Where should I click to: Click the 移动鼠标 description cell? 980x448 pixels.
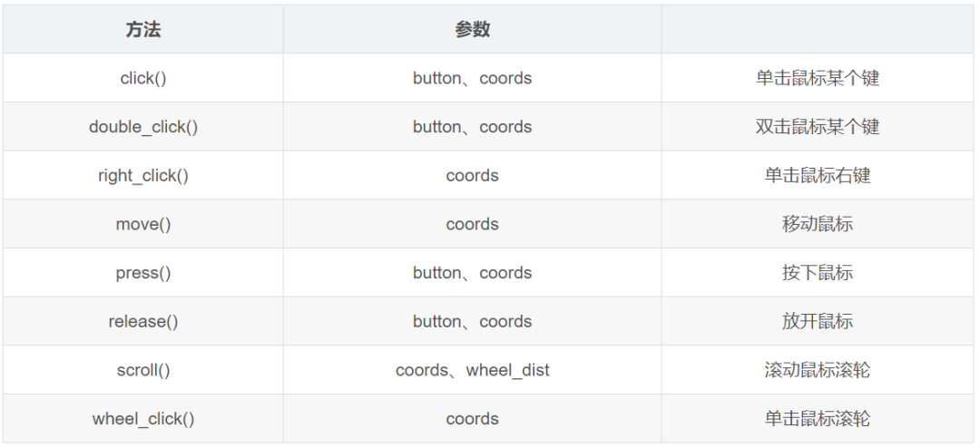pyautogui.click(x=817, y=224)
